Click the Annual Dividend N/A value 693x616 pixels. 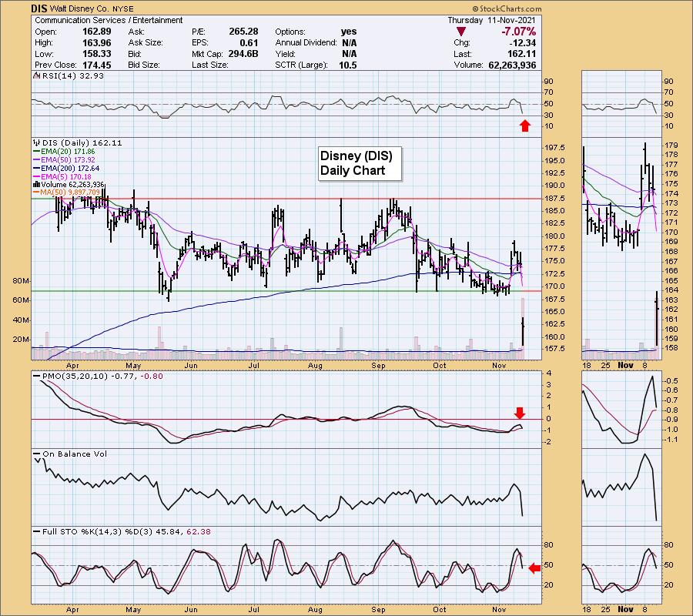click(349, 42)
